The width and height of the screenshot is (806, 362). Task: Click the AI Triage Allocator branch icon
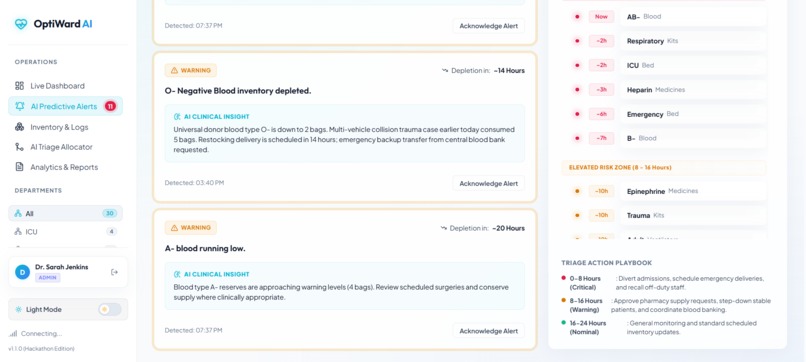coord(20,147)
